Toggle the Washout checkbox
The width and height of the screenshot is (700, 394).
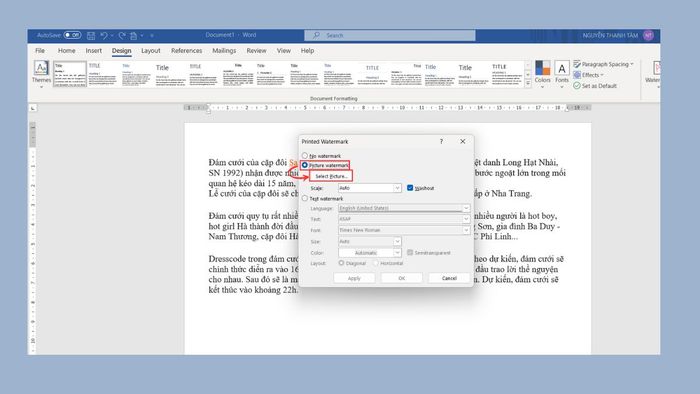click(x=410, y=188)
